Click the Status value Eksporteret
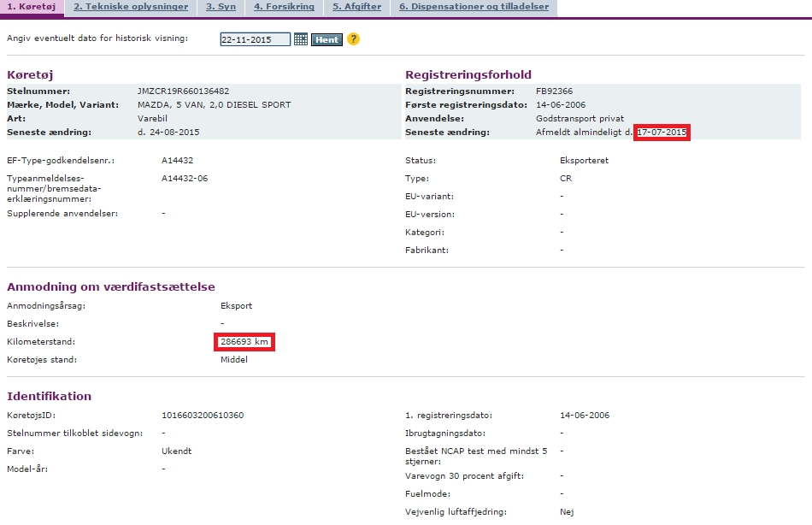The width and height of the screenshot is (812, 525). [x=584, y=161]
